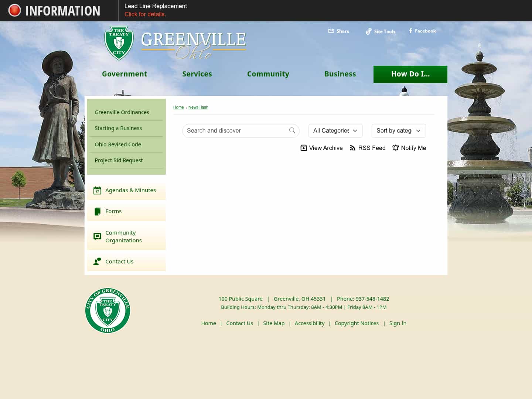Open Community Organizations quick link
This screenshot has width=532, height=399.
point(126,236)
